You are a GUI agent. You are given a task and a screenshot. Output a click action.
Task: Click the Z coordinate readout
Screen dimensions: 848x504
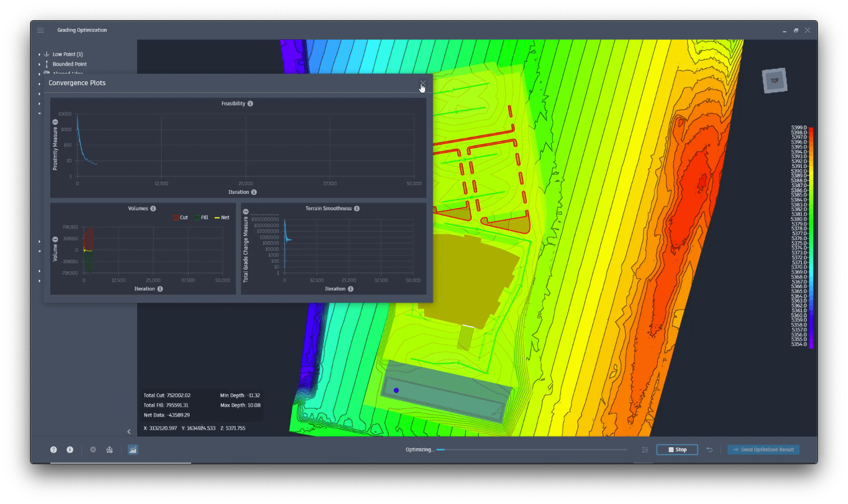pos(233,428)
